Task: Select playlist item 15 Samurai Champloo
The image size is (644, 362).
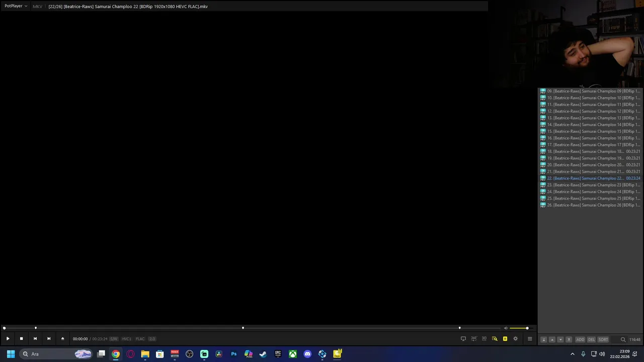Action: (590, 132)
